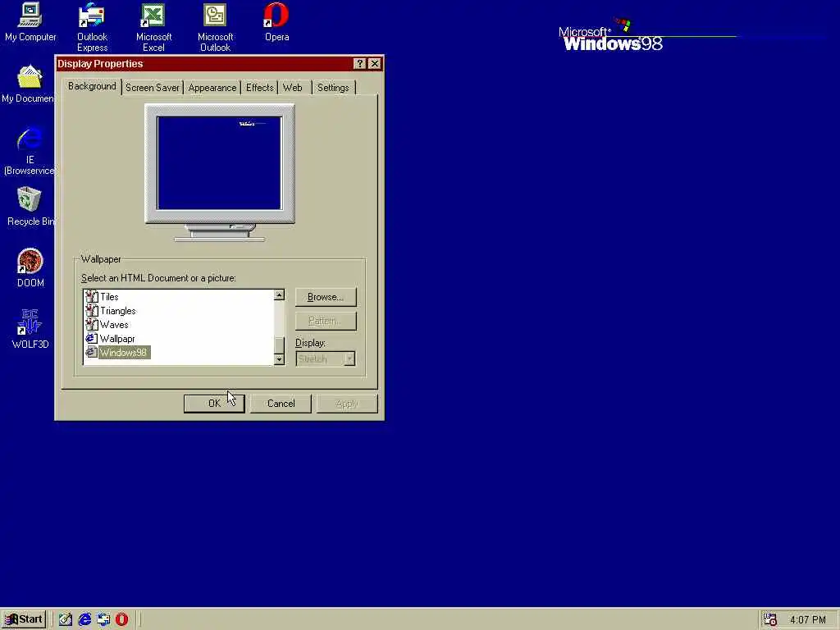The width and height of the screenshot is (840, 630).
Task: Click the Task Scheduler tray icon
Action: (770, 620)
